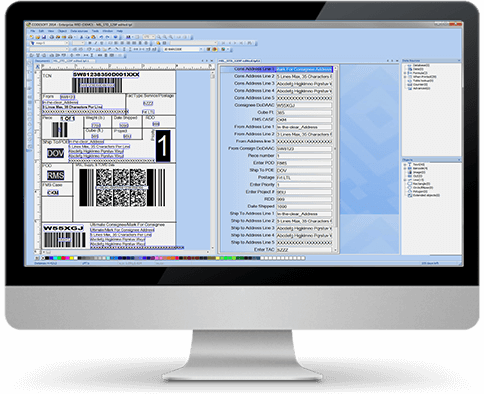
Task: Click the Cons Address Line 1 field
Action: click(304, 69)
